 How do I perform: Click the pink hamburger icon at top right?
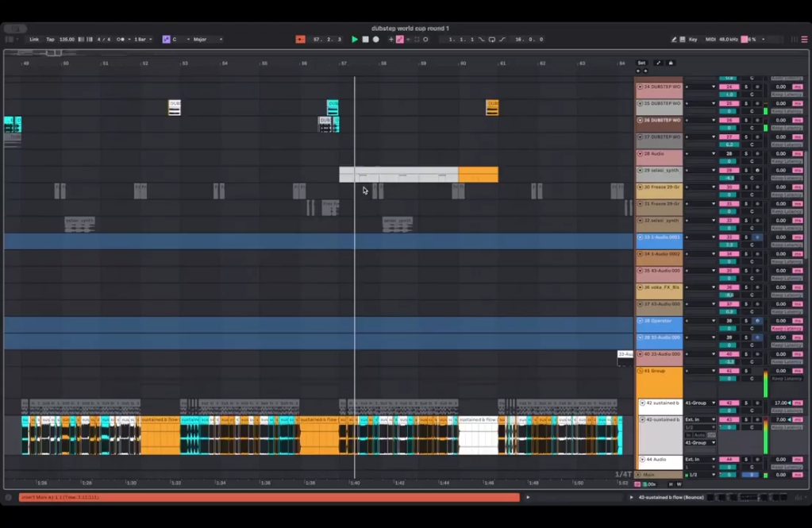point(804,40)
